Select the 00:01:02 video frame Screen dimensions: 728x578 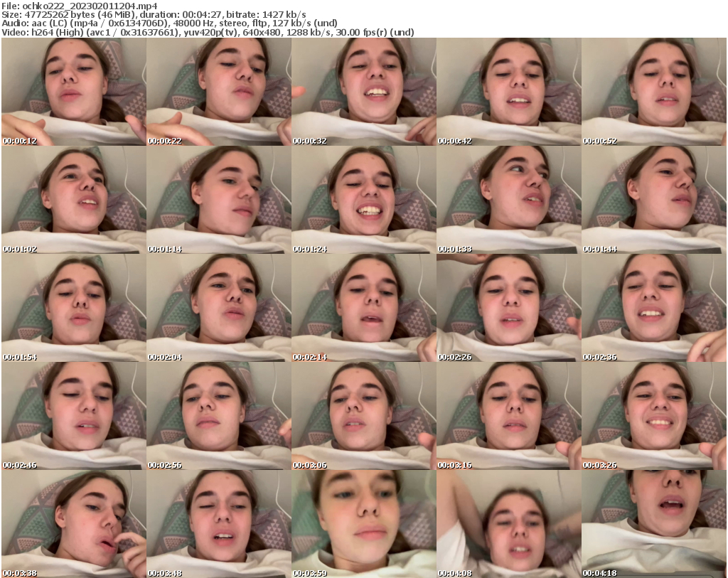coord(73,200)
